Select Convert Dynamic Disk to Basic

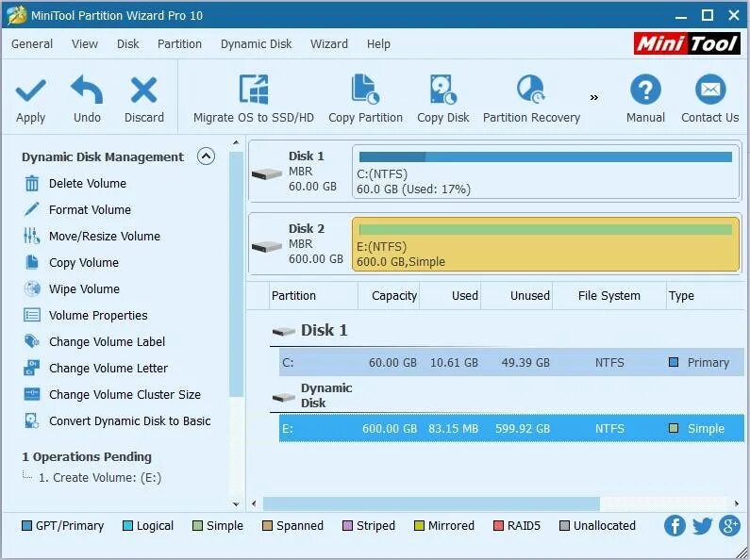click(129, 421)
